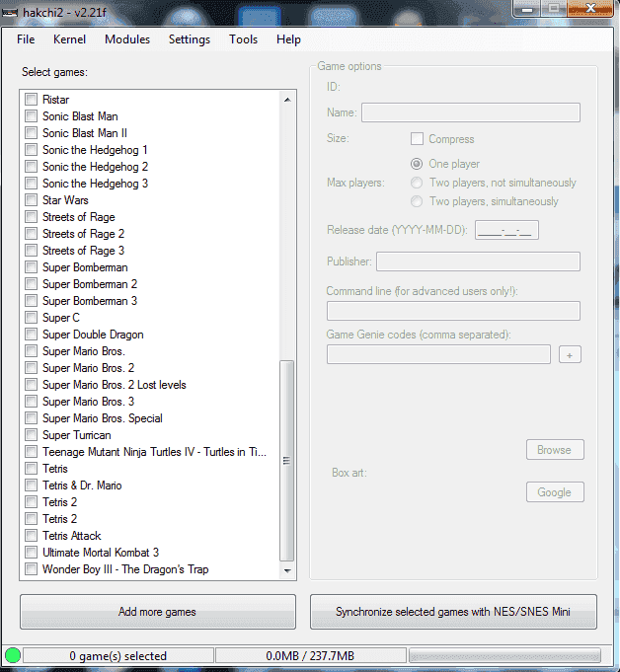Select Super Bomberman 3 entry
The image size is (620, 672).
click(90, 300)
